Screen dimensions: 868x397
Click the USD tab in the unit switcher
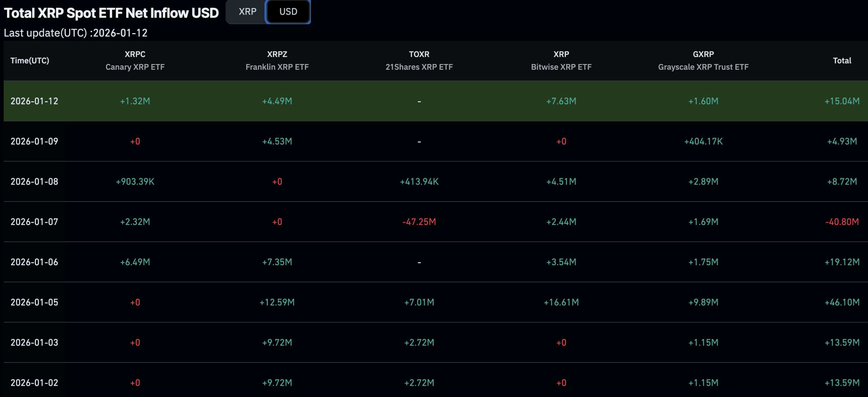click(288, 12)
